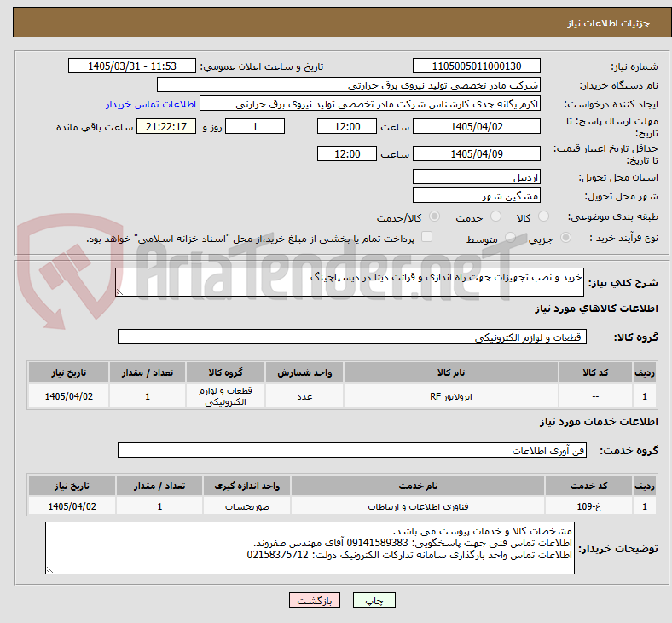672x623 pixels.
Task: Click the واحد اندازه گیری column header
Action: coord(246,486)
